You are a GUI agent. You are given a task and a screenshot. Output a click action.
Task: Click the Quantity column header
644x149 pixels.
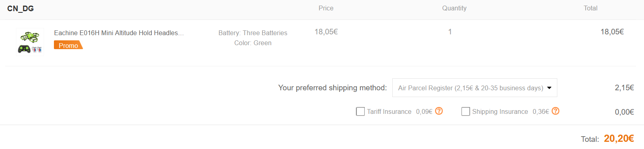tap(454, 8)
